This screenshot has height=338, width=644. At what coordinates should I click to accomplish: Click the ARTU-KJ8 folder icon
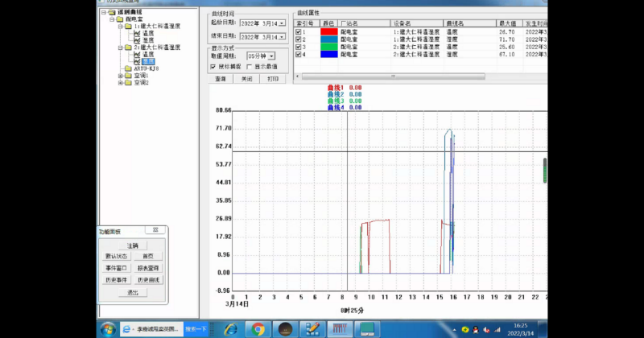tap(128, 68)
